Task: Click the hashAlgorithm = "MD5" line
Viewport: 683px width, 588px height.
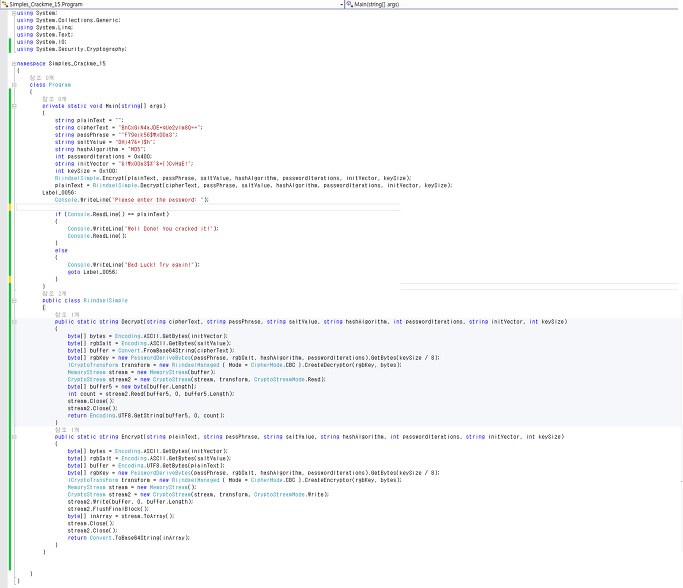Action: tap(100, 149)
